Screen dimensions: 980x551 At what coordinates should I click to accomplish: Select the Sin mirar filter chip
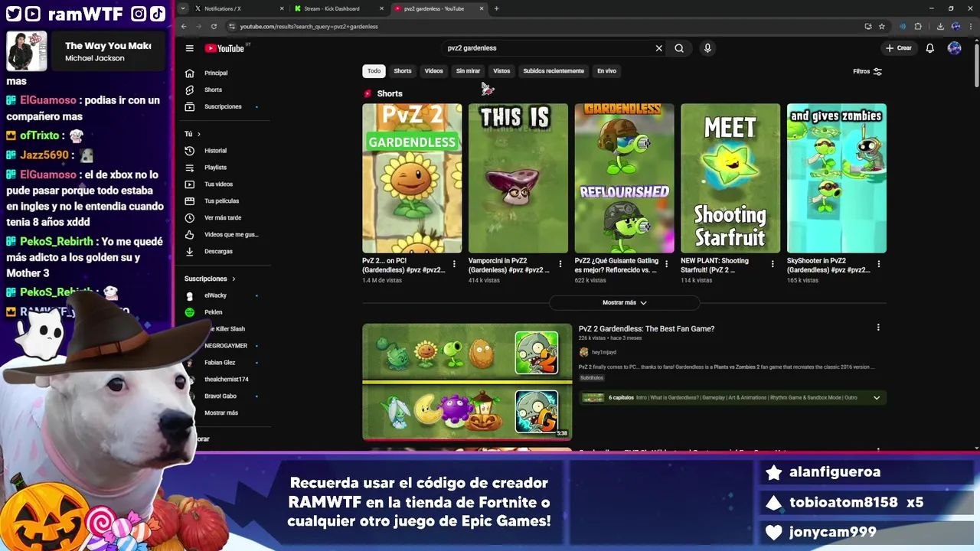468,71
